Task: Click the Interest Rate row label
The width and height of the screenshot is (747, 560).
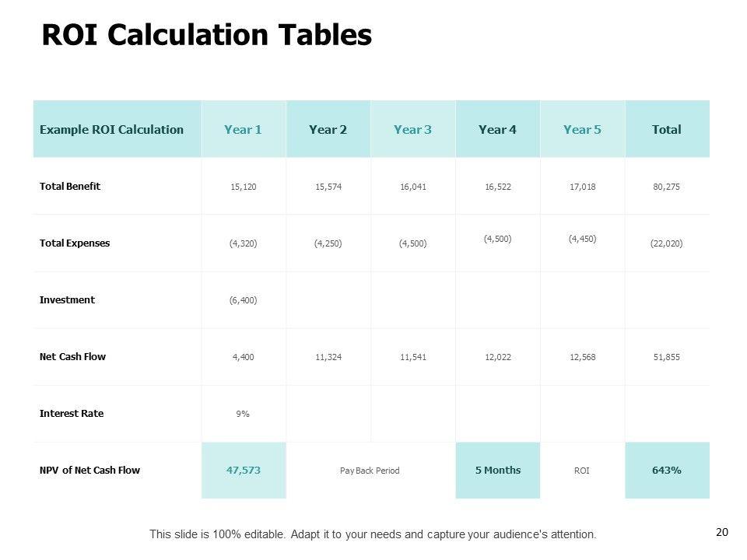Action: [x=72, y=413]
